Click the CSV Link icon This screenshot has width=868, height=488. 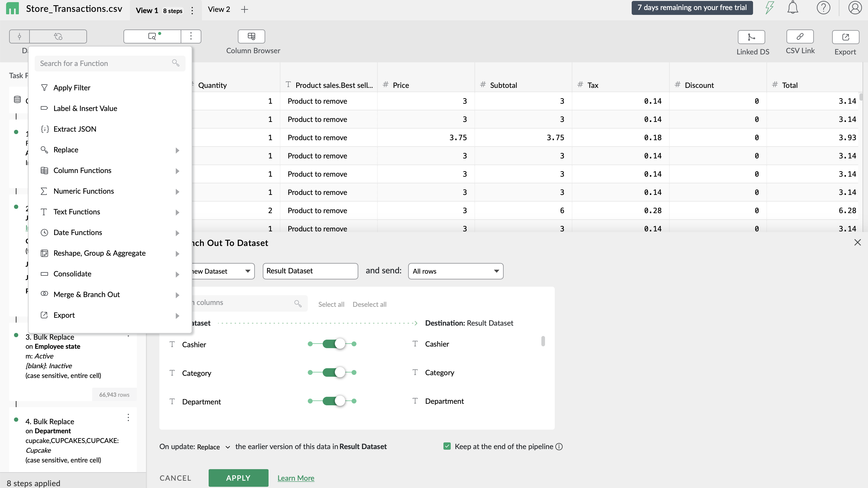(800, 37)
